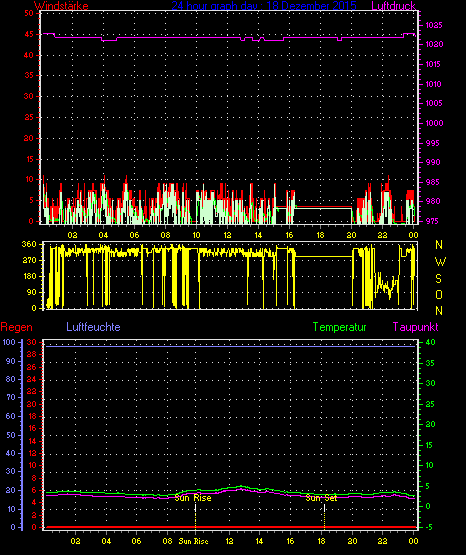Select hour 22 under the wind chart

(x=382, y=235)
